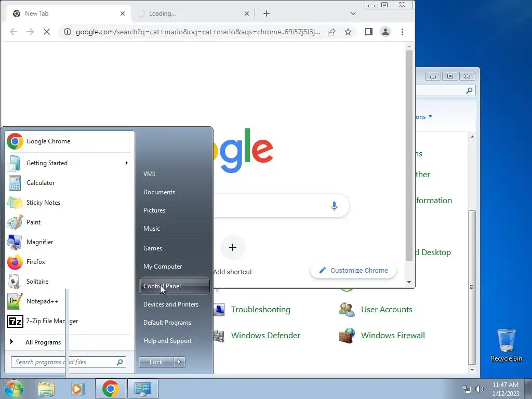
Task: Open Solitaire from Start menu
Action: point(70,281)
